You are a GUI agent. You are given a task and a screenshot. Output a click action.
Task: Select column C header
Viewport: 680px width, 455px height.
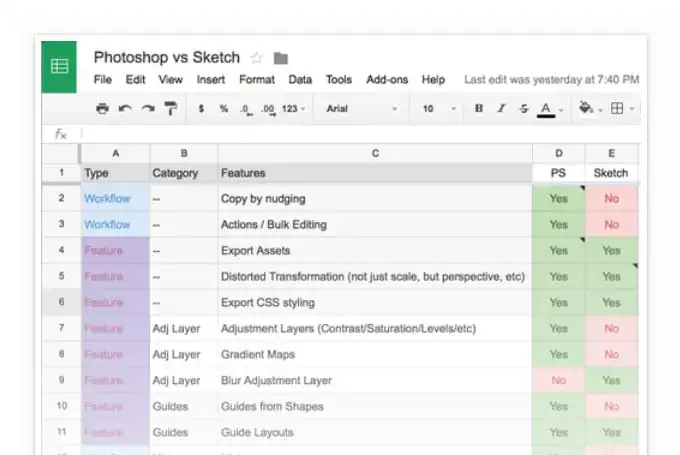point(375,154)
